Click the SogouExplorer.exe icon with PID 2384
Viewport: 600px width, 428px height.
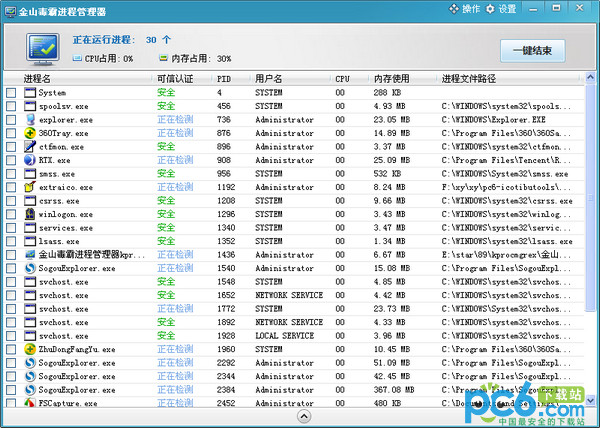(x=30, y=390)
